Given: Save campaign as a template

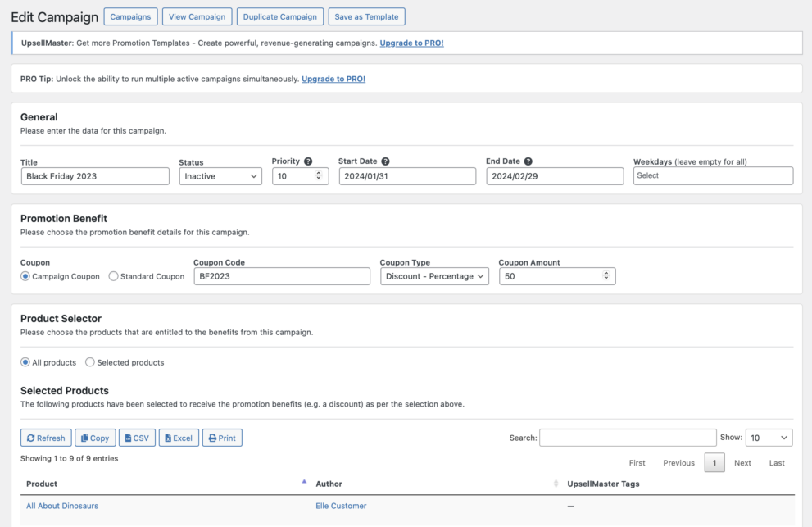Looking at the screenshot, I should tap(366, 16).
